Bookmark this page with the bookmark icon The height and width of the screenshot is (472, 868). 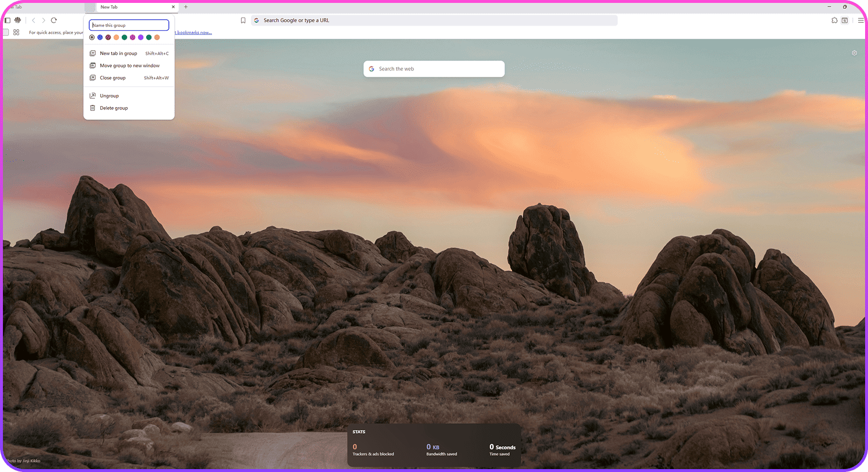243,20
